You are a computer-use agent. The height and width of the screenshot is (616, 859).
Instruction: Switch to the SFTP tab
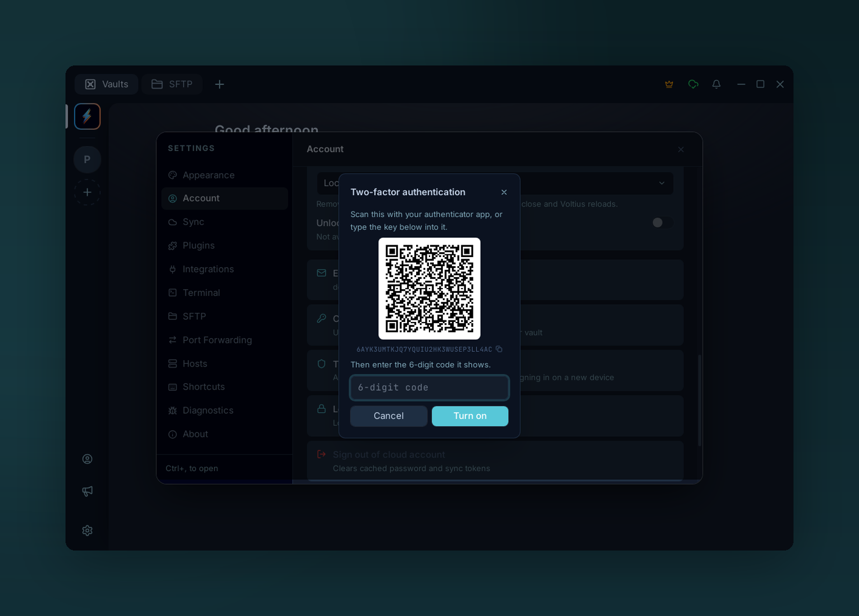[172, 84]
